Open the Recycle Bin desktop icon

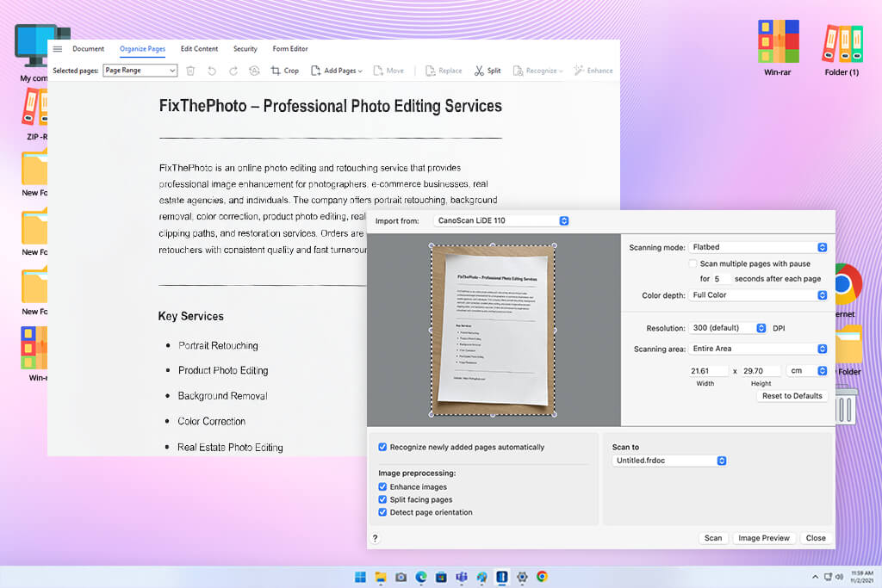tap(846, 404)
